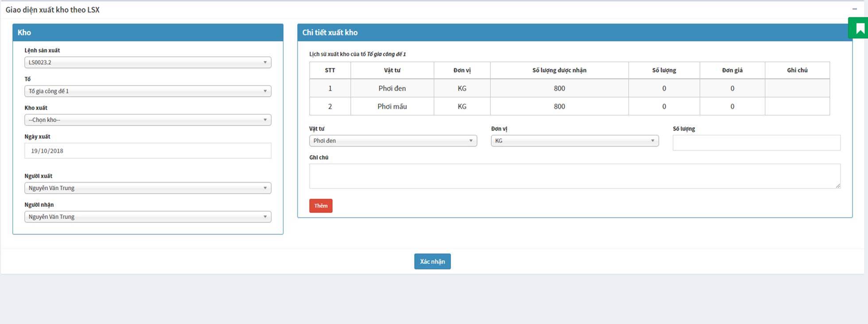Open the Người nhận dropdown
Screen dimensions: 868x324
[147, 217]
